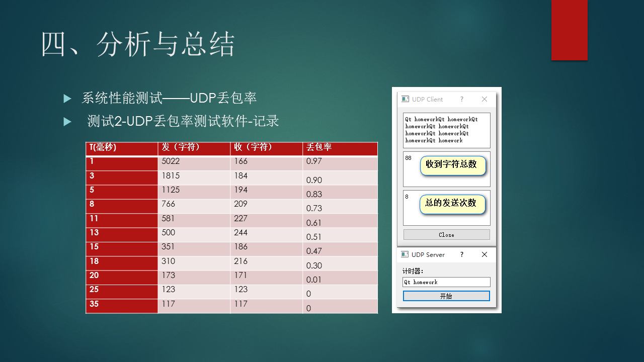Click the loss rate cell 0.01

point(340,278)
